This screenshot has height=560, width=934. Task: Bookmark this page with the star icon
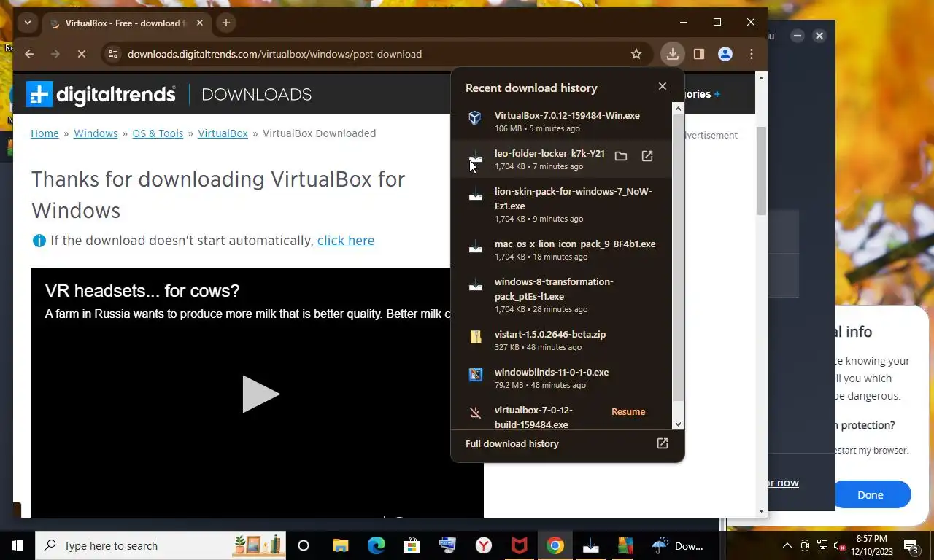636,54
